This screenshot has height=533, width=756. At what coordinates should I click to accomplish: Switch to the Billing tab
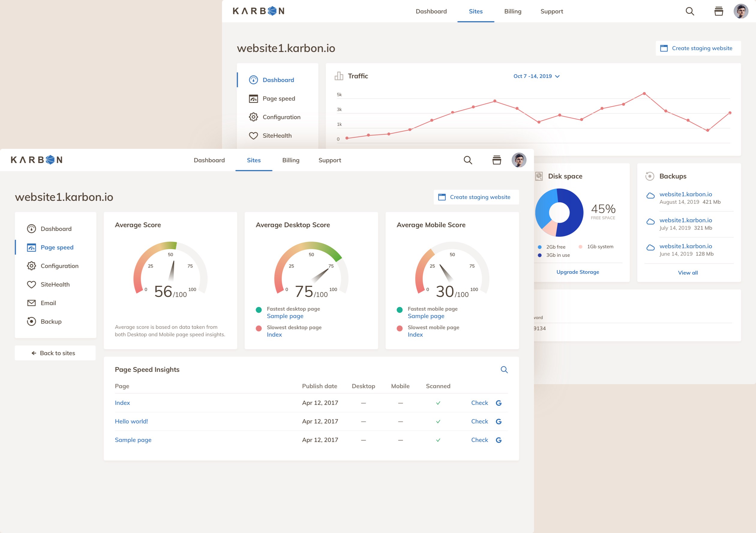pos(291,160)
